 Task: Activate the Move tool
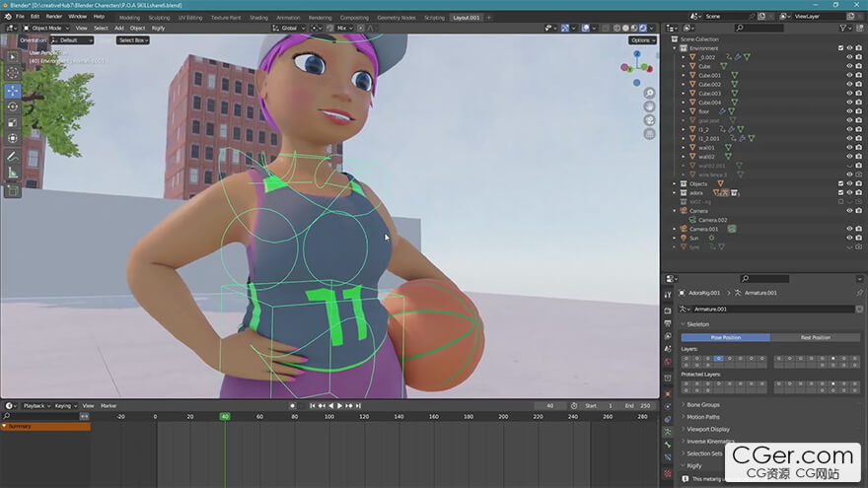[13, 91]
